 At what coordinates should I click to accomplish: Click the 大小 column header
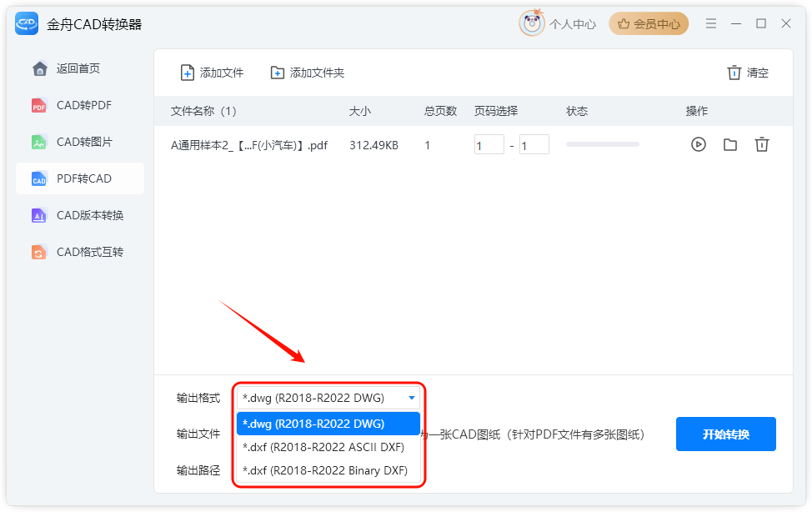(x=360, y=111)
